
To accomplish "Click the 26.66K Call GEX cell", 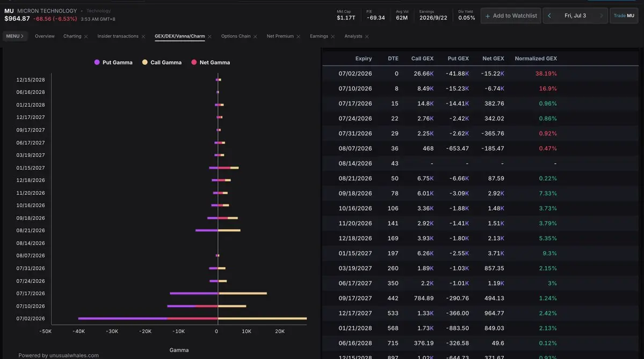I will pos(423,74).
